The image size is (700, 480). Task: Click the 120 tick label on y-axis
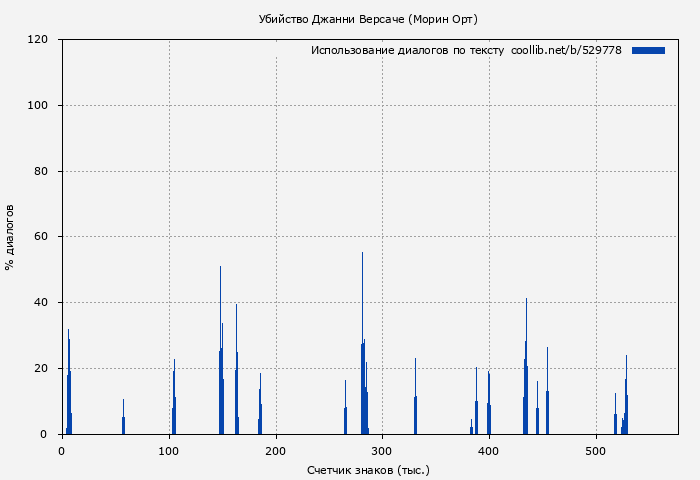pyautogui.click(x=39, y=40)
